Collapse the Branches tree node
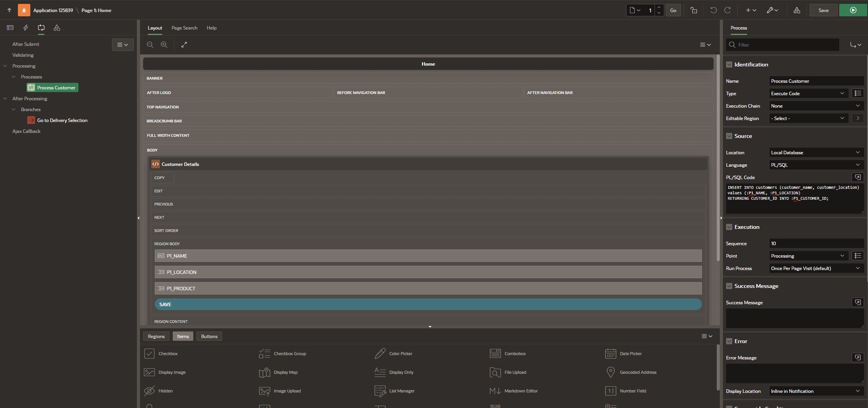868x408 pixels. [x=14, y=110]
